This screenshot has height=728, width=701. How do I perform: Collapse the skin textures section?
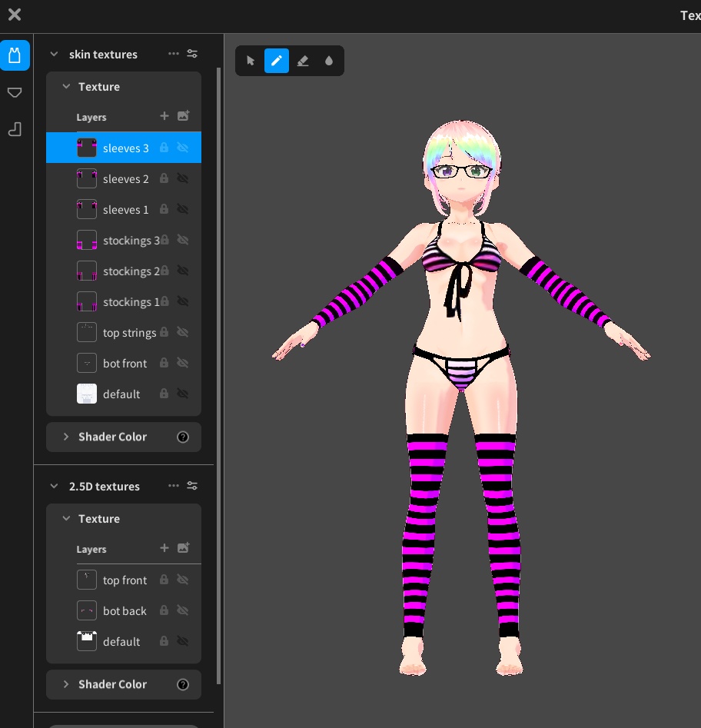point(53,54)
